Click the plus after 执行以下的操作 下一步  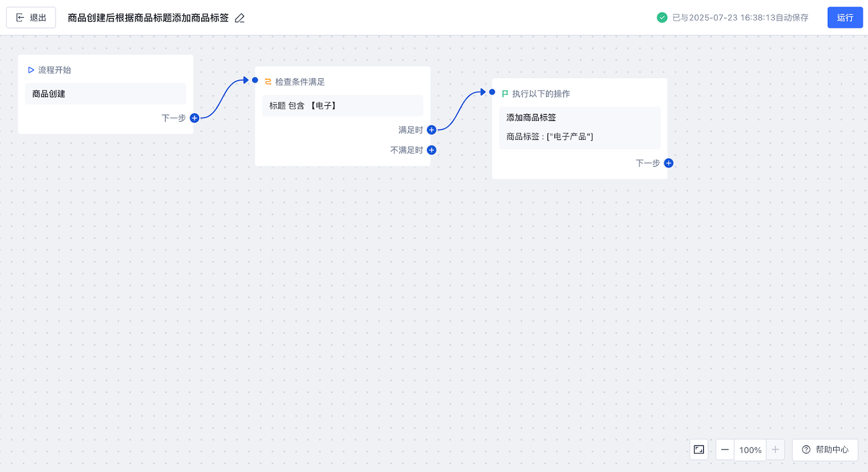coord(668,163)
